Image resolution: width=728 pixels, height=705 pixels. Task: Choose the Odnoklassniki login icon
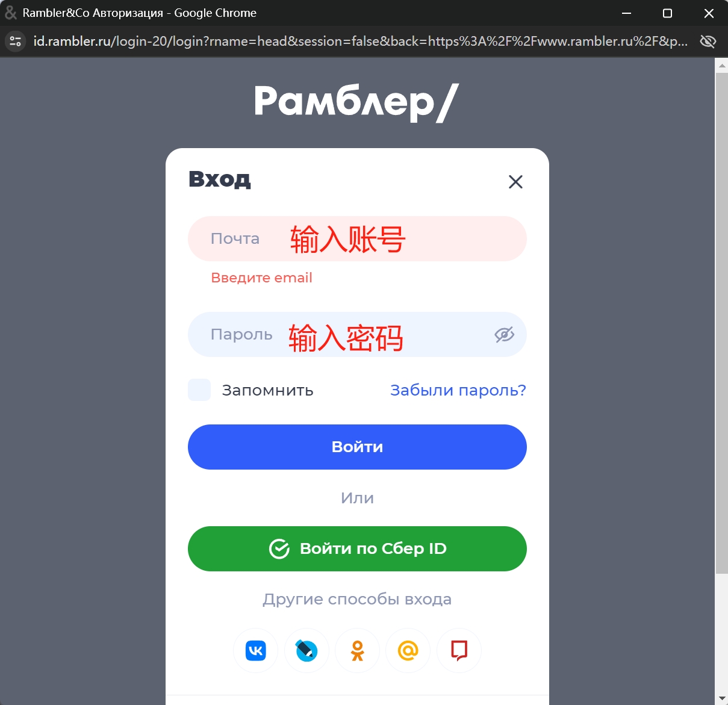click(x=357, y=651)
